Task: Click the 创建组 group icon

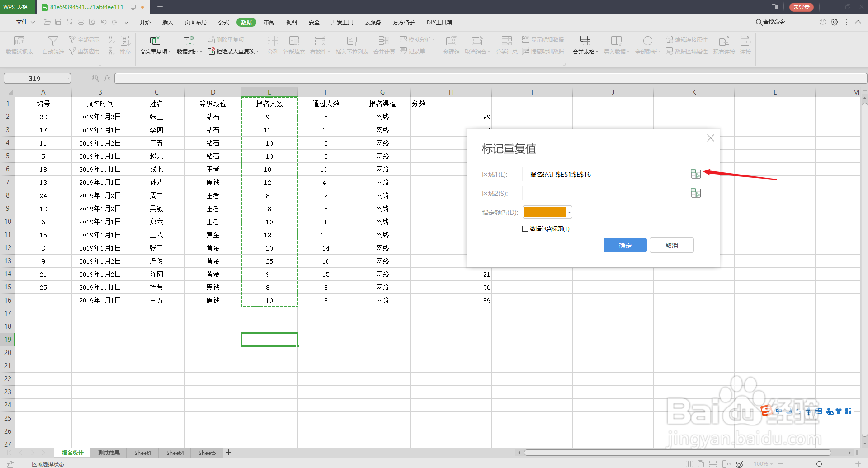Action: [451, 41]
